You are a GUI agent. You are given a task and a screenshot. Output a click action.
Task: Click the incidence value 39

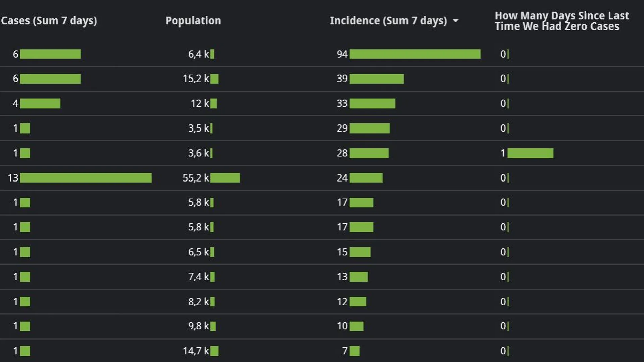tap(342, 79)
